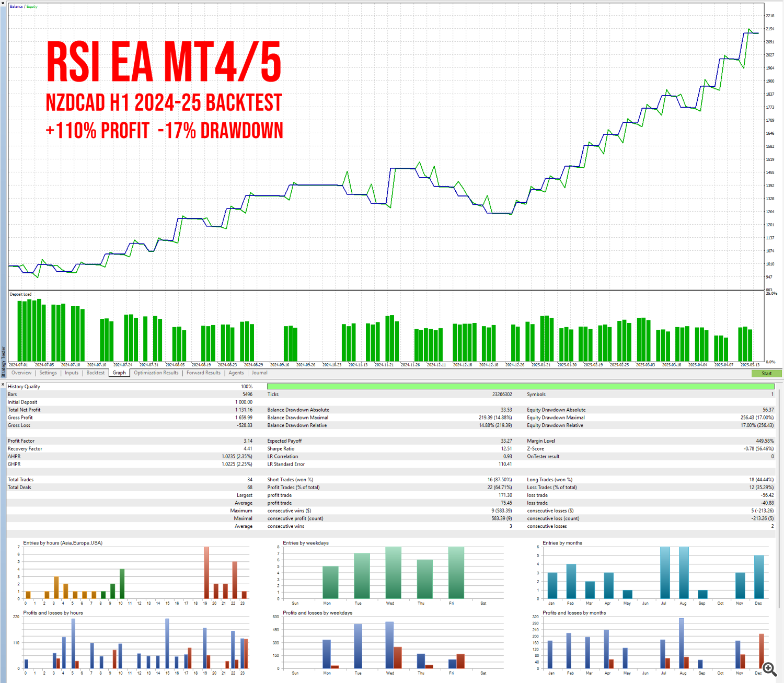The width and height of the screenshot is (784, 683).
Task: Click the consecutive losses value 5 (-213.26)
Action: (763, 511)
